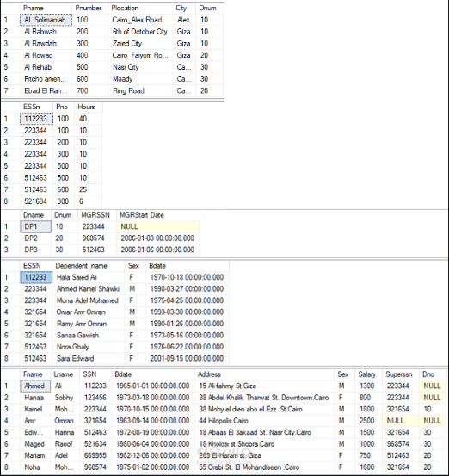Select 'Sanaa Gawish' dependent cell
This screenshot has width=449, height=476.
pyautogui.click(x=89, y=336)
